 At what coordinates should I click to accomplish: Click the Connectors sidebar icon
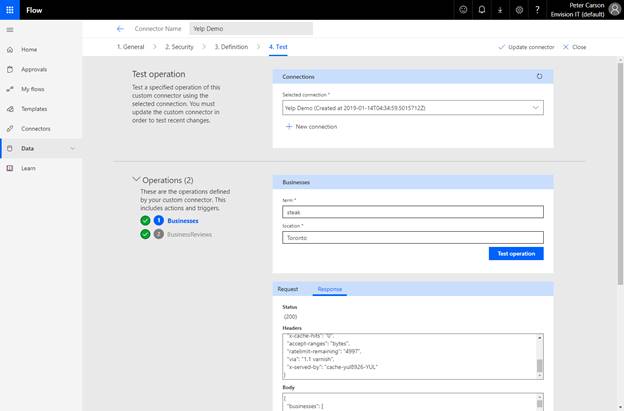[10, 129]
